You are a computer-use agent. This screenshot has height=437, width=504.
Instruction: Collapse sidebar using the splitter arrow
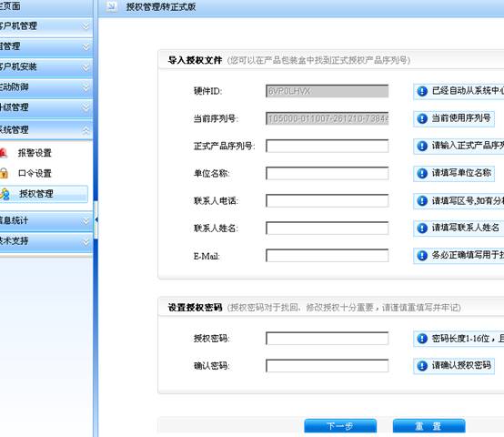96,219
